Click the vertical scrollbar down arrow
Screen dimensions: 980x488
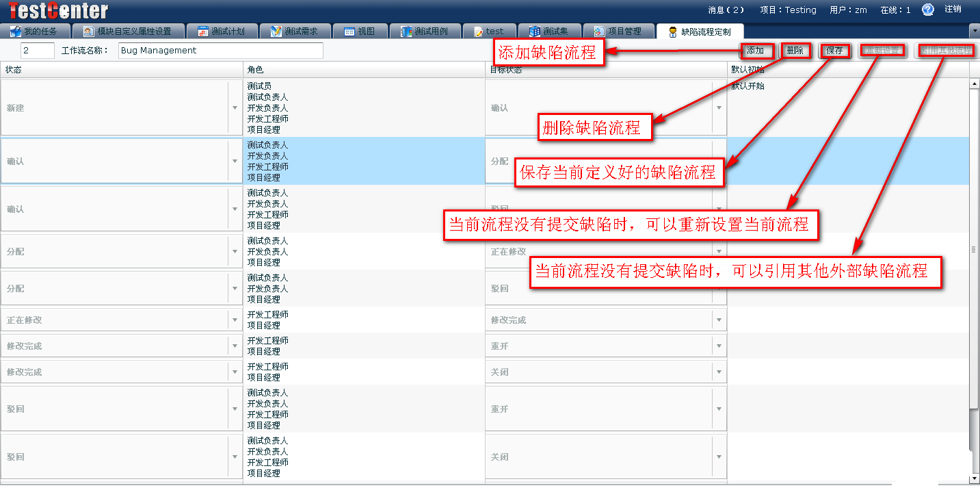[975, 478]
